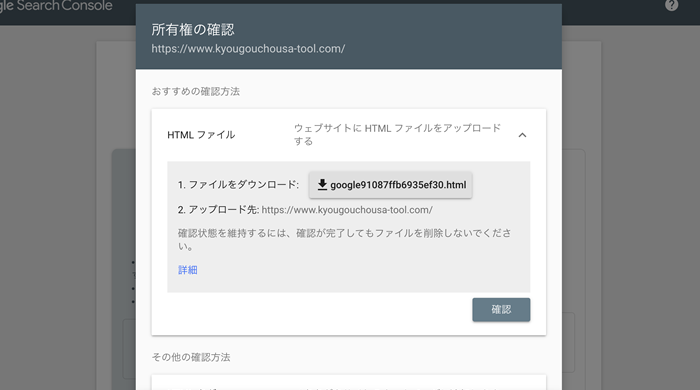Image resolution: width=700 pixels, height=390 pixels.
Task: Download google91087ffb6935ef30.html verification file
Action: (x=391, y=185)
